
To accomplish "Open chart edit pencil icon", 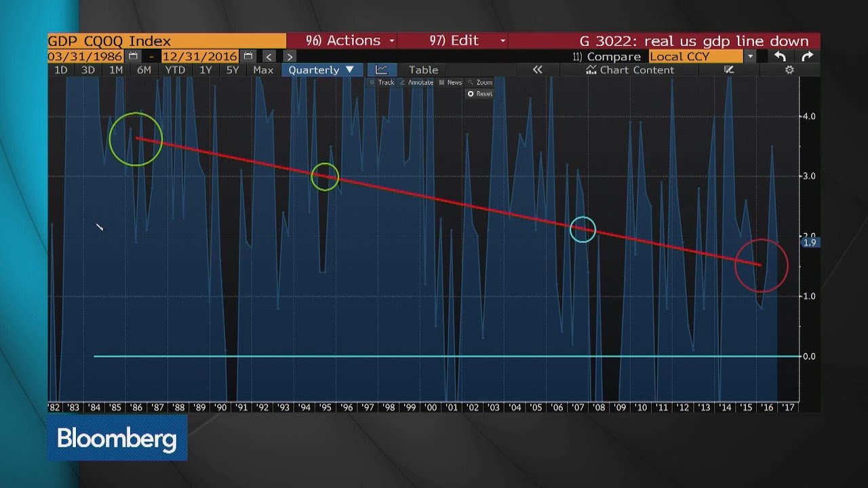I will pyautogui.click(x=729, y=70).
